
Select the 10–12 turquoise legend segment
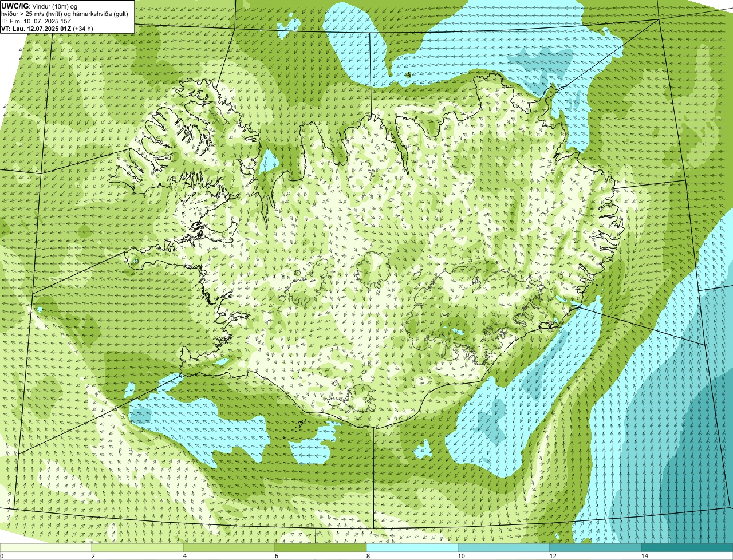(x=504, y=547)
